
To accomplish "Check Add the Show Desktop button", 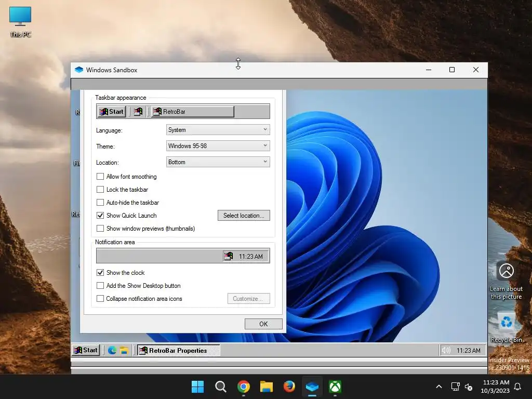I will [100, 286].
